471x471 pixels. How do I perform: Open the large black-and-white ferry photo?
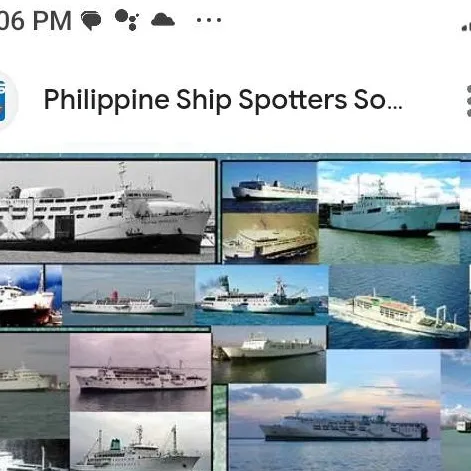pyautogui.click(x=108, y=211)
